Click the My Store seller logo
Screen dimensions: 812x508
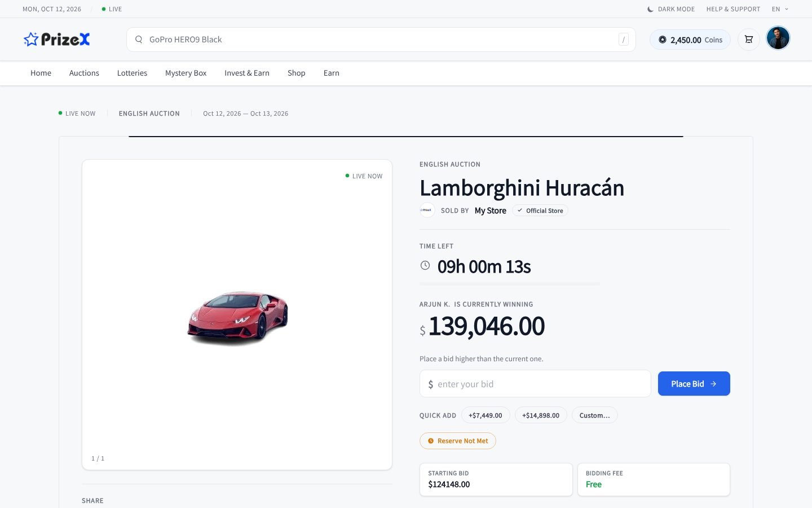(427, 210)
